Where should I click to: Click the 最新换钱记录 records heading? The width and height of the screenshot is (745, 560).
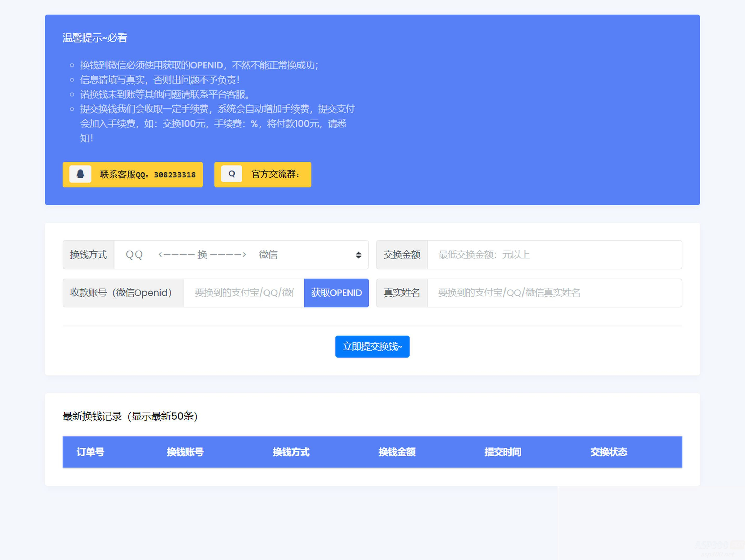point(130,416)
